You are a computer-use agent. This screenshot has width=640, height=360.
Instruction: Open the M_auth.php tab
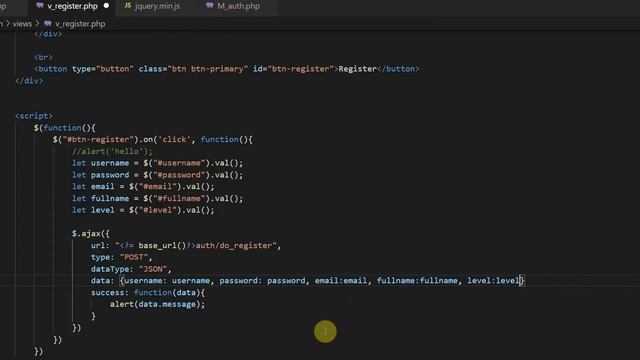pyautogui.click(x=238, y=6)
